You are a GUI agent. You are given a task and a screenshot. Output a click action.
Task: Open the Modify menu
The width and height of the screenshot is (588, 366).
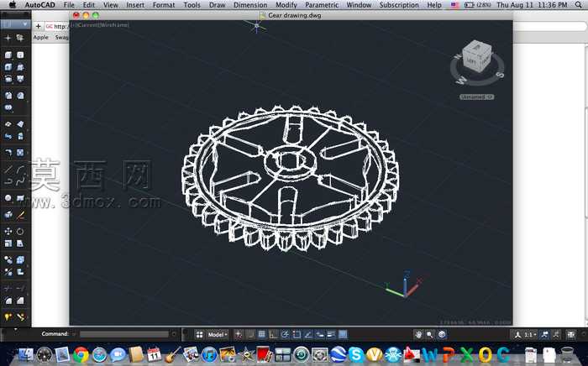[x=286, y=5]
